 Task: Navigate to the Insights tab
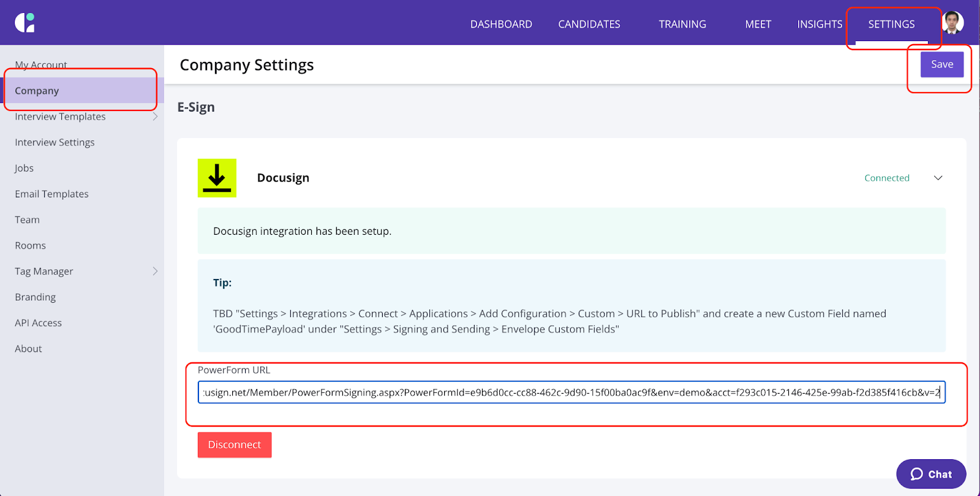pos(820,24)
